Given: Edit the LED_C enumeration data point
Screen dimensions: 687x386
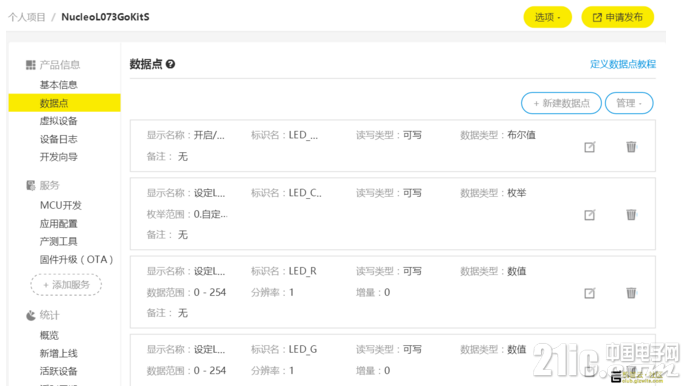Looking at the screenshot, I should tap(589, 215).
